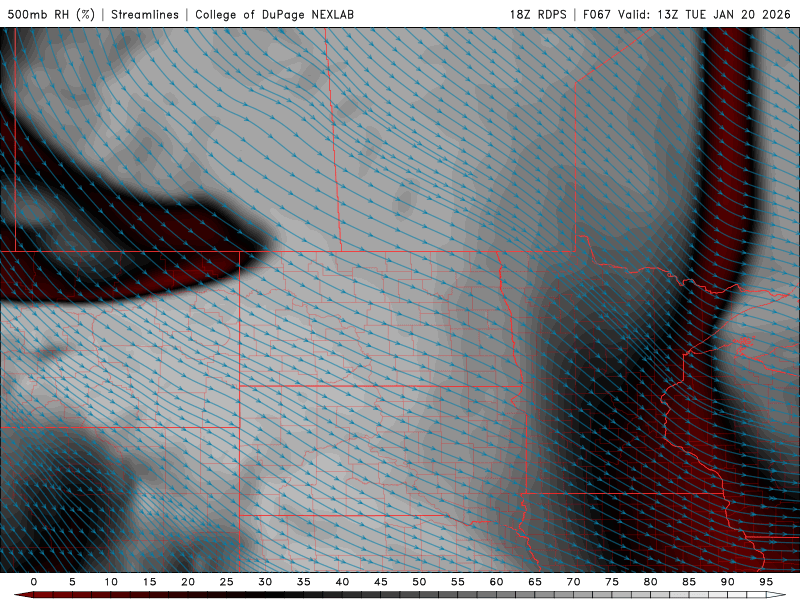Click the 80 label on the legend
The image size is (800, 600).
[x=650, y=582]
